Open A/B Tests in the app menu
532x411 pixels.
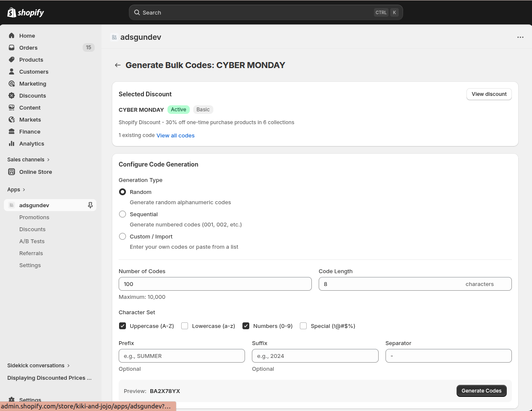[x=32, y=241]
